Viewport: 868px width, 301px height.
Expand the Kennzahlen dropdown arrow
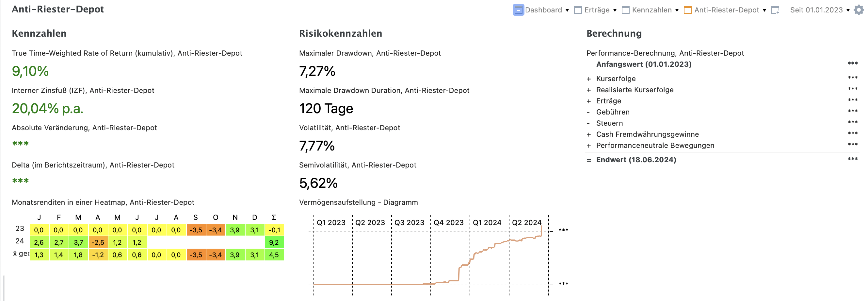coord(677,10)
